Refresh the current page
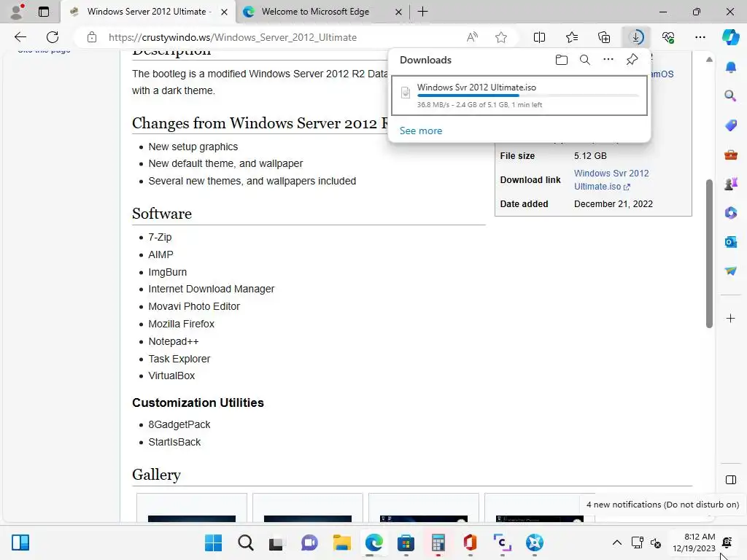747x560 pixels. pos(53,37)
